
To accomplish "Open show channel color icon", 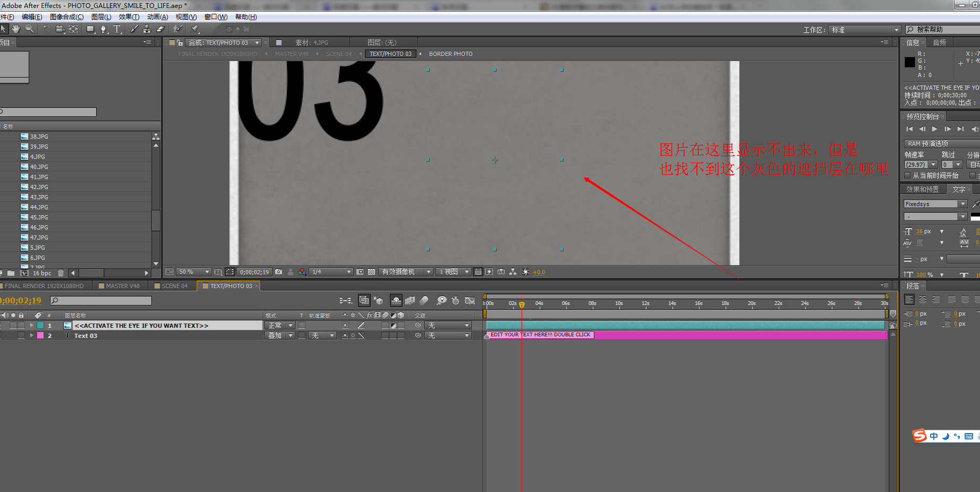I will pos(302,272).
